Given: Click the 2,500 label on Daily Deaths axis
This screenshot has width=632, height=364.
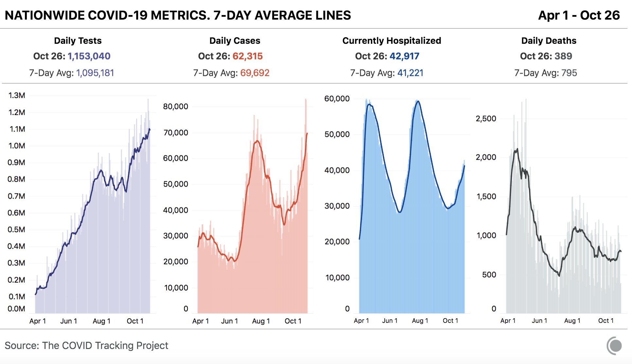Looking at the screenshot, I should click(x=486, y=119).
